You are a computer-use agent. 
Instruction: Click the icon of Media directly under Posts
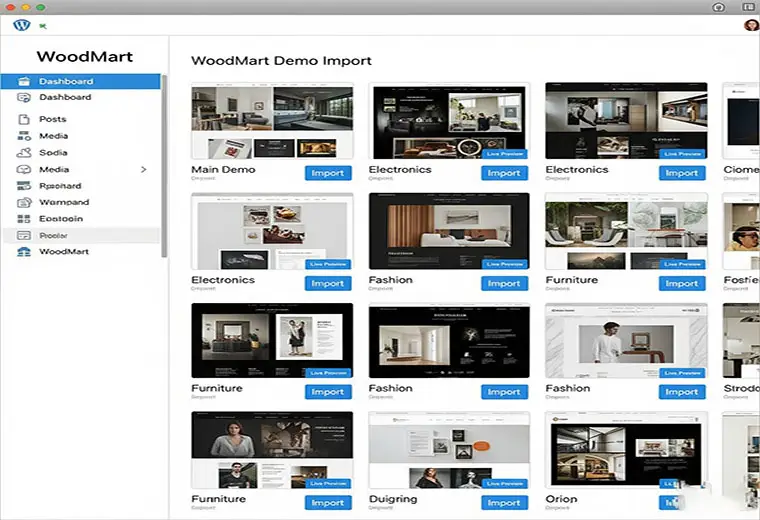point(24,136)
